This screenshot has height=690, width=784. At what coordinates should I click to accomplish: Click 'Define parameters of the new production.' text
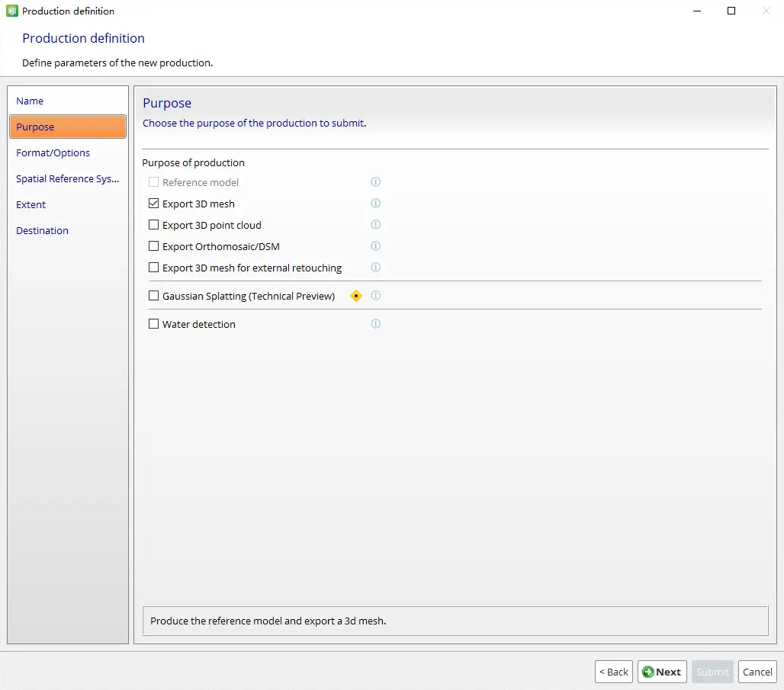tap(117, 63)
